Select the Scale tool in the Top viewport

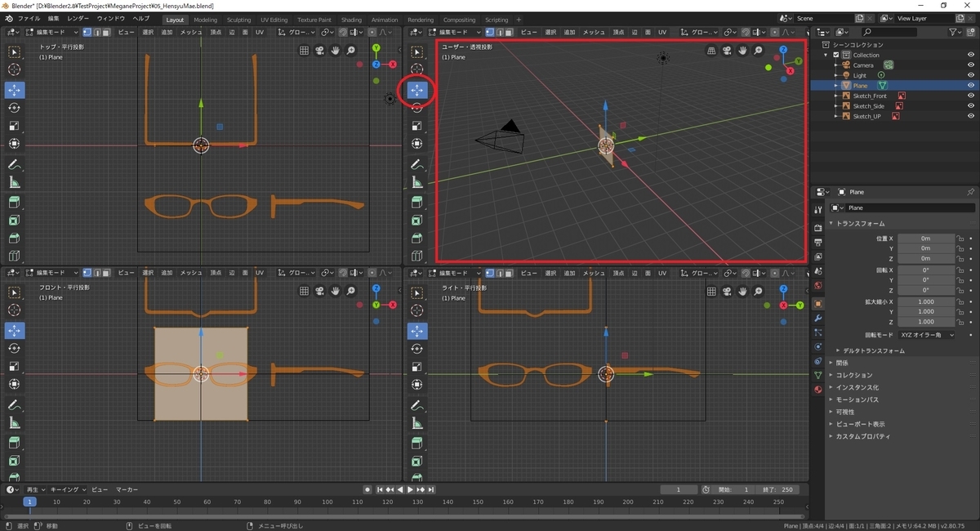(x=14, y=126)
